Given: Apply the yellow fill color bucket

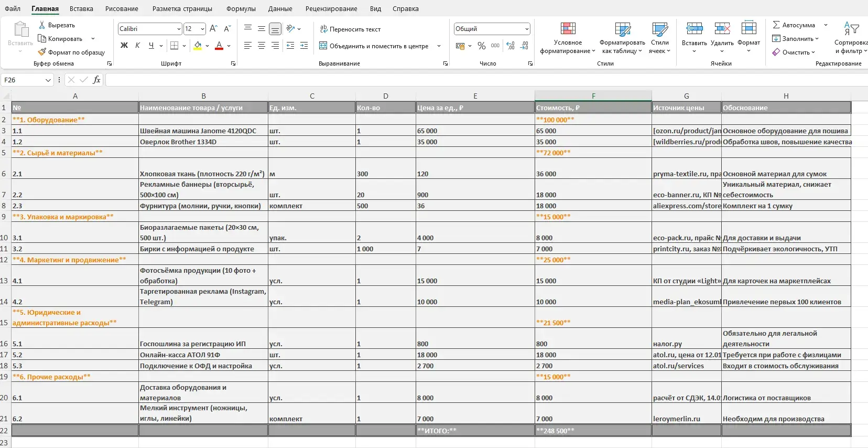Looking at the screenshot, I should (198, 46).
